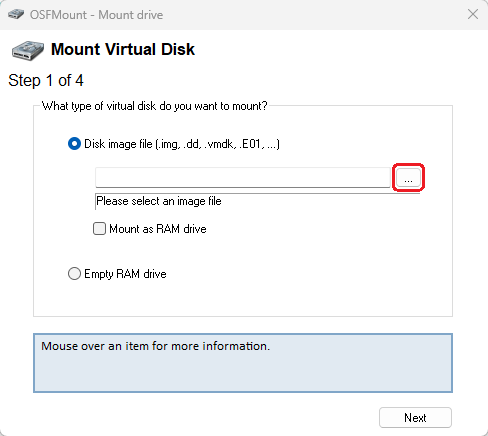
Task: Click blank area of the window title bar
Action: 300,15
